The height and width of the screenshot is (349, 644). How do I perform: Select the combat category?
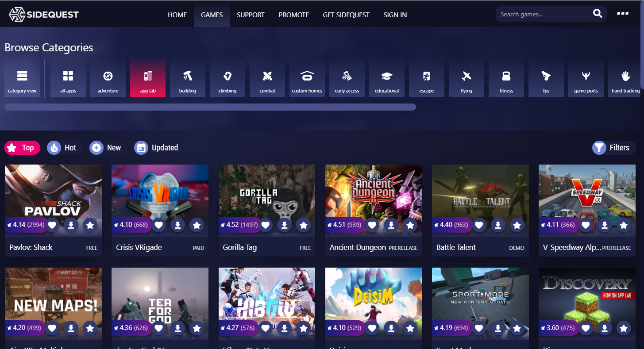tap(267, 78)
